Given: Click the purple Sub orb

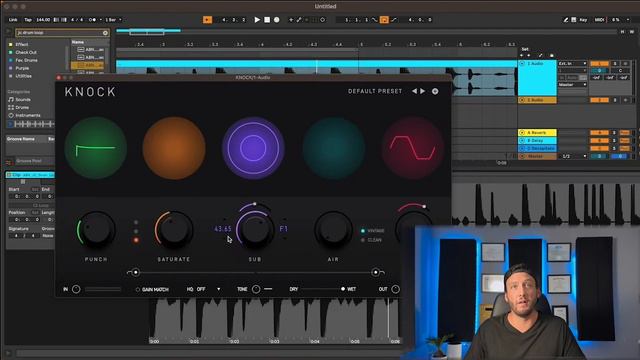Looking at the screenshot, I should point(253,148).
